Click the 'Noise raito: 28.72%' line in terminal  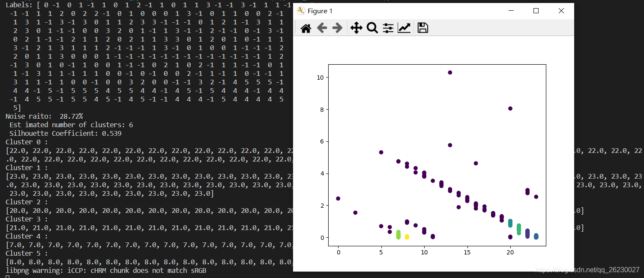[44, 116]
